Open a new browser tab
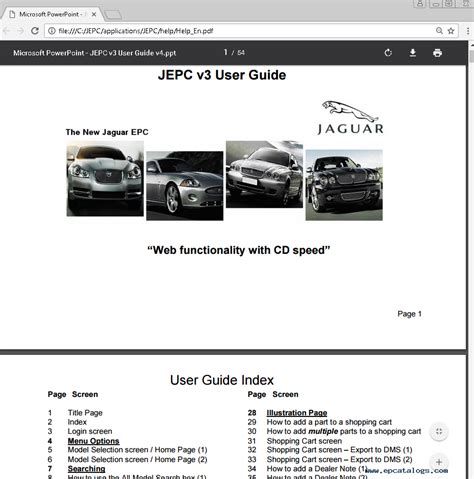 [113, 15]
